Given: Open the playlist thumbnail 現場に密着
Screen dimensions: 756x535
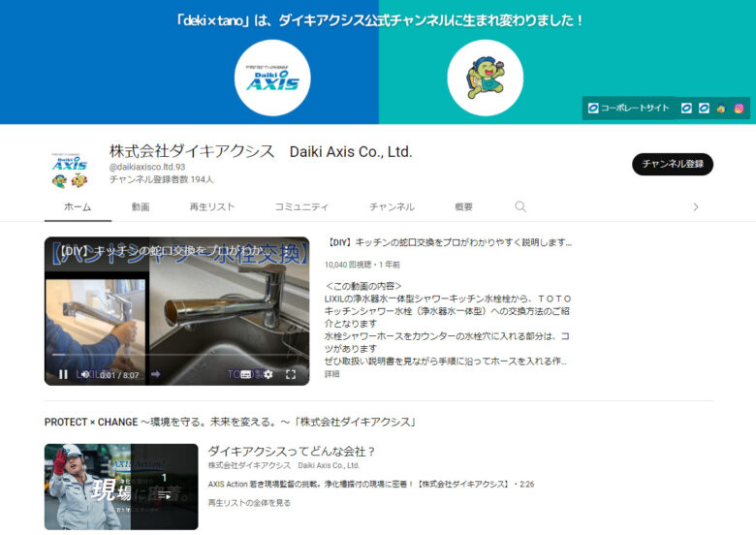Looking at the screenshot, I should click(121, 487).
